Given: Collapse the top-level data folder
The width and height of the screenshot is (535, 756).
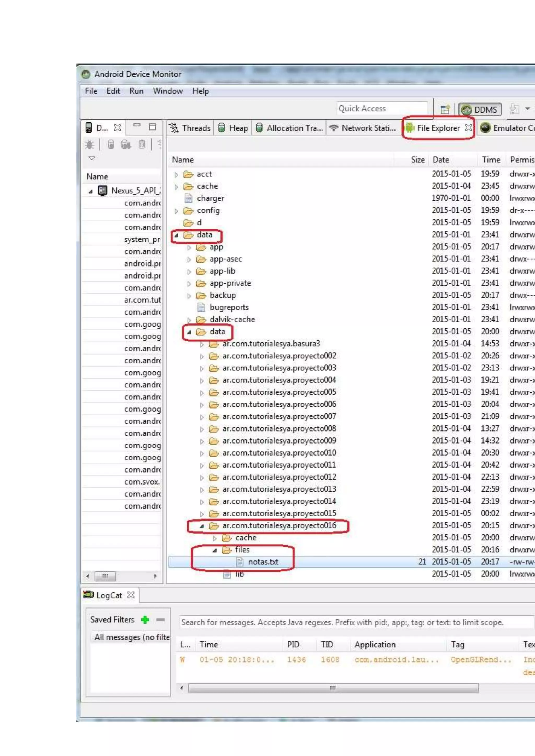Looking at the screenshot, I should point(176,235).
